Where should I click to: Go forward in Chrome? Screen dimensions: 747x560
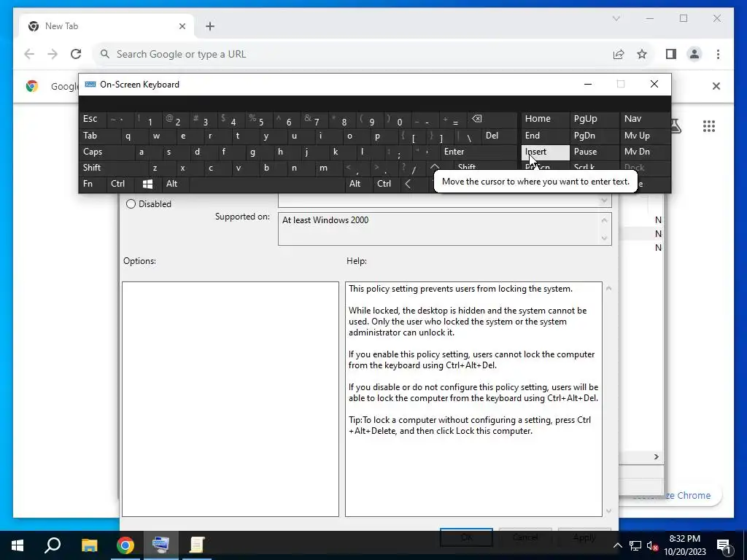tap(53, 54)
